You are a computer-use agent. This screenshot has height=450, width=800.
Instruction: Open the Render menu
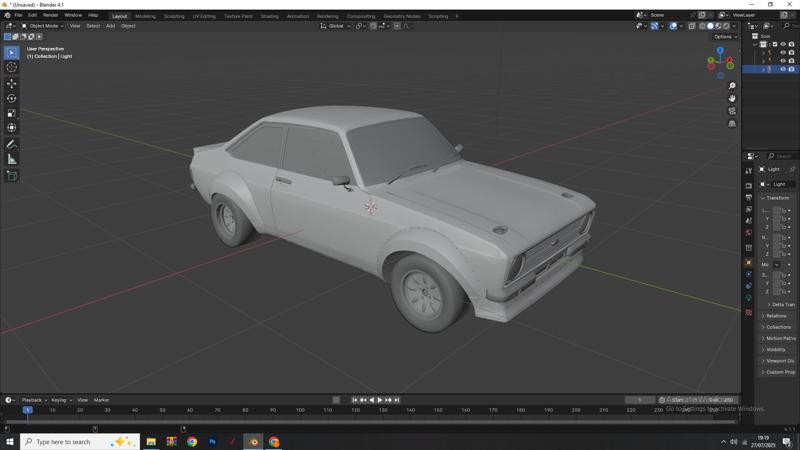(x=51, y=16)
